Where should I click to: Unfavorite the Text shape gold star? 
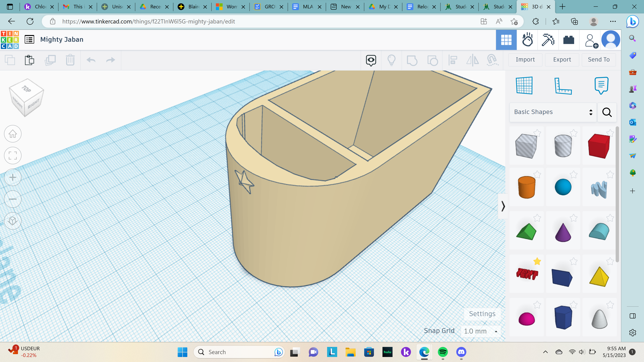537,261
